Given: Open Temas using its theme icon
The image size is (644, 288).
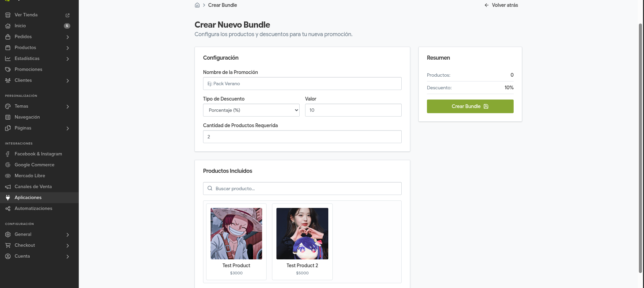Looking at the screenshot, I should (8, 106).
